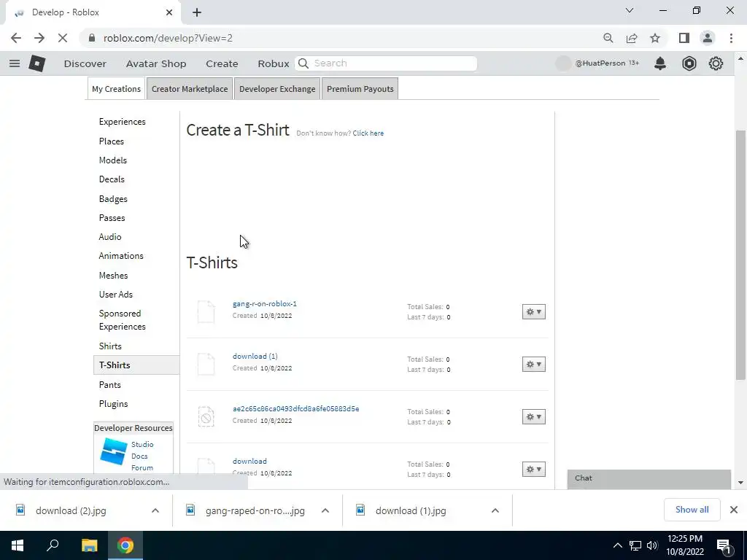Click the Roblox logo home icon
Screen dimensions: 747x560
[36, 63]
